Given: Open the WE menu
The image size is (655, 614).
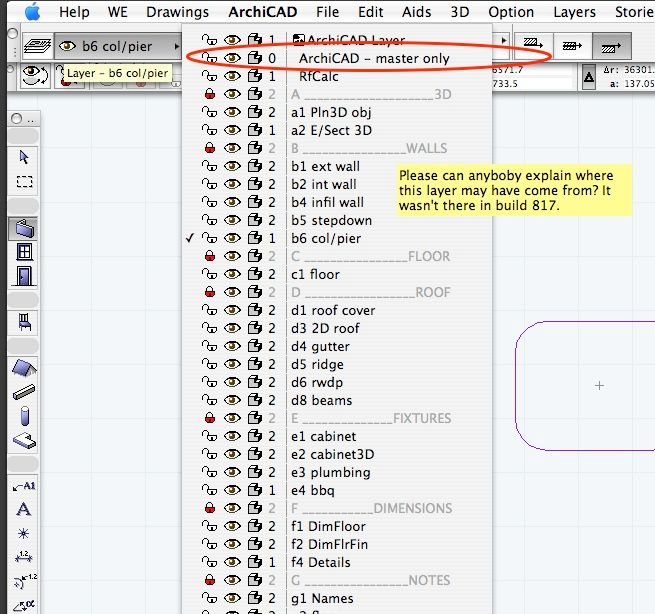Looking at the screenshot, I should [117, 12].
